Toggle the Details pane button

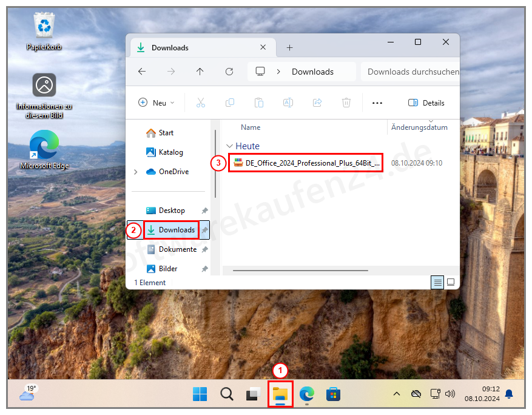(x=426, y=103)
